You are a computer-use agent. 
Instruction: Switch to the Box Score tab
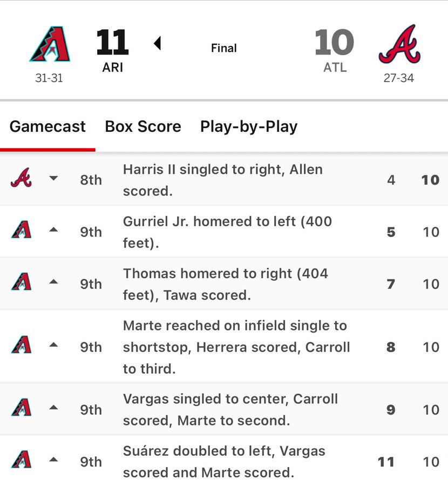point(143,126)
